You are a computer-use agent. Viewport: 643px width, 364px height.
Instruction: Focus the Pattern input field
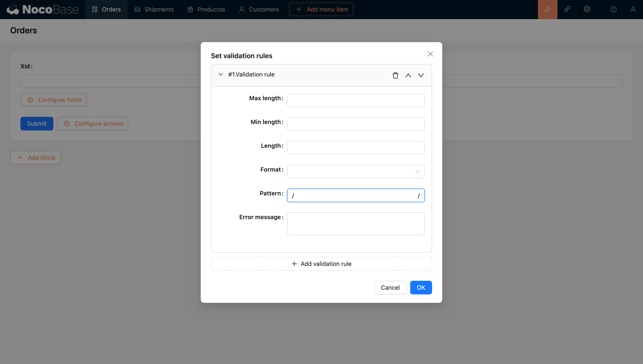pos(356,195)
